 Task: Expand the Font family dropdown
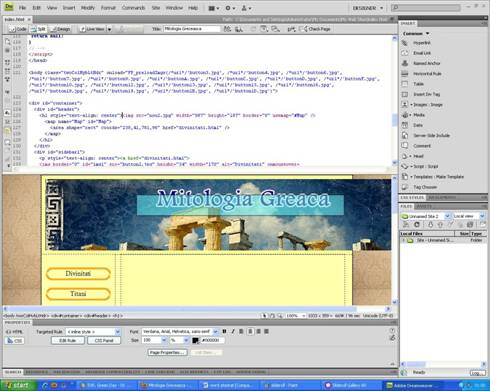click(x=180, y=331)
